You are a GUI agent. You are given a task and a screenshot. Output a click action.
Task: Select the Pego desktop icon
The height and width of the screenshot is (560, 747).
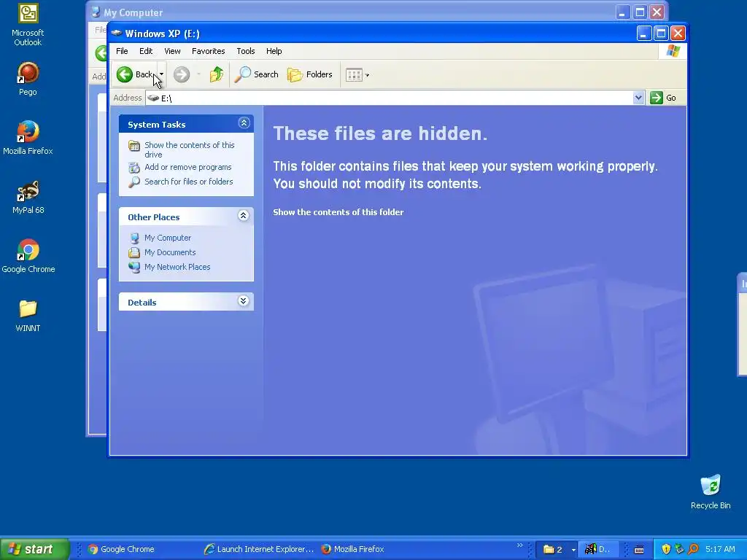point(28,79)
